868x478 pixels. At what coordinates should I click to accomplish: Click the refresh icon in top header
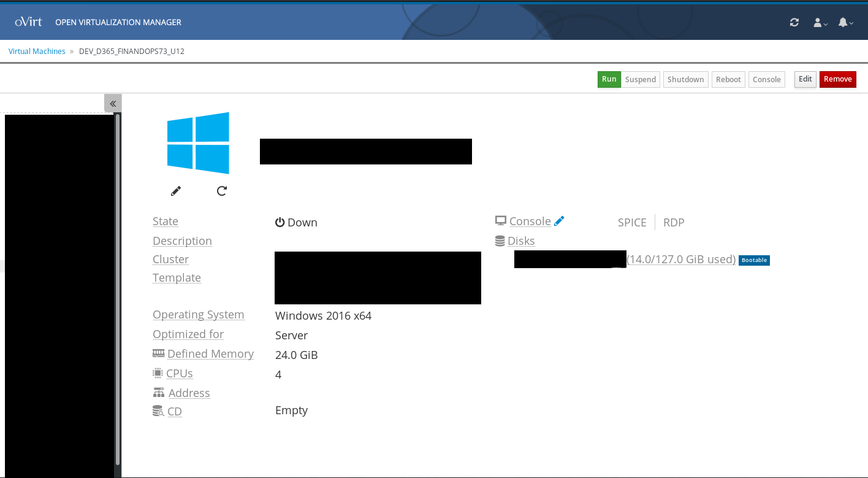click(x=794, y=22)
